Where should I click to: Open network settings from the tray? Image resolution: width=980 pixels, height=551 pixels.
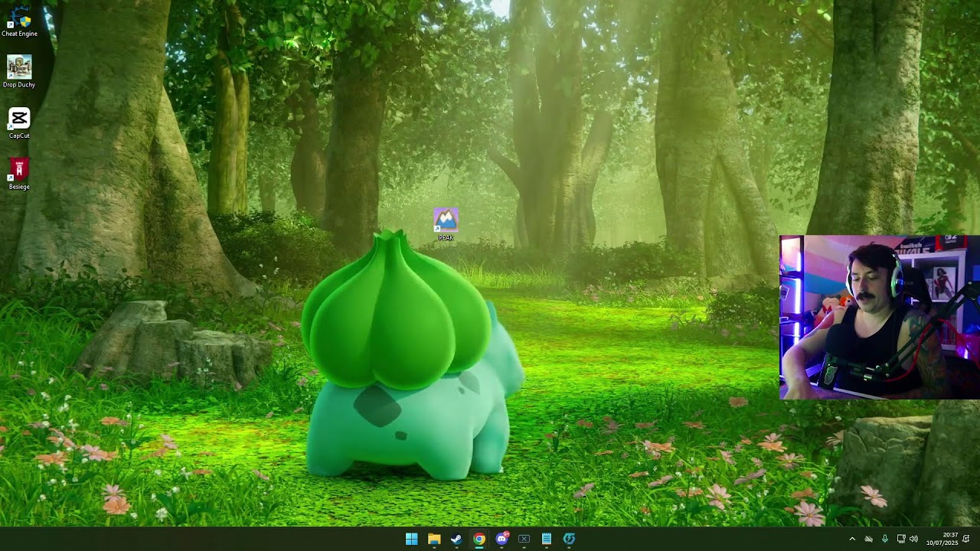(x=901, y=540)
